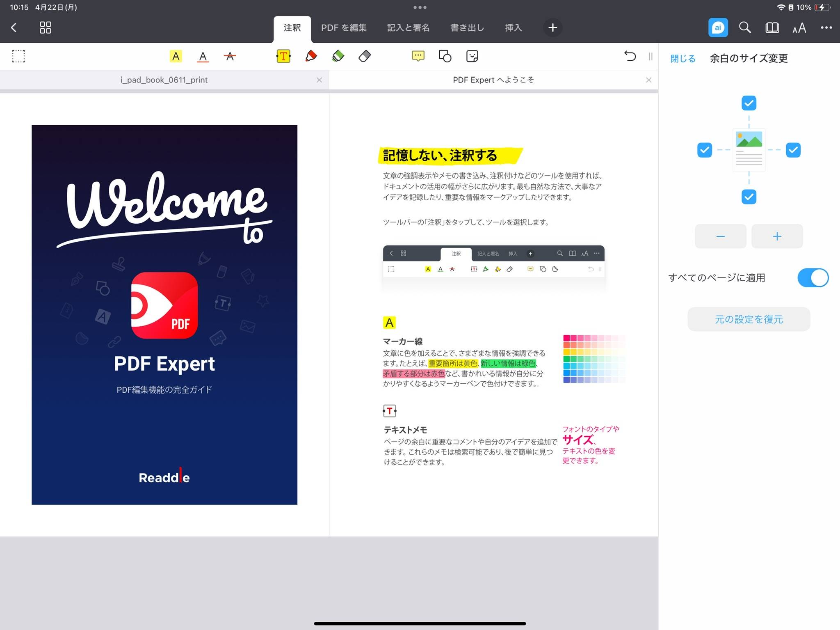Open the more options ellipsis menu
The width and height of the screenshot is (840, 630).
(x=826, y=27)
